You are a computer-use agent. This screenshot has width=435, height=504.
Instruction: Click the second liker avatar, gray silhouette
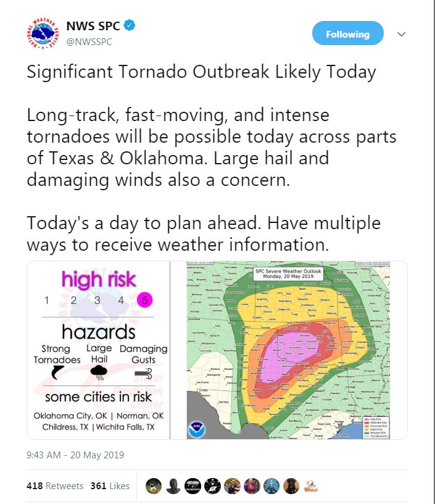[x=173, y=486]
